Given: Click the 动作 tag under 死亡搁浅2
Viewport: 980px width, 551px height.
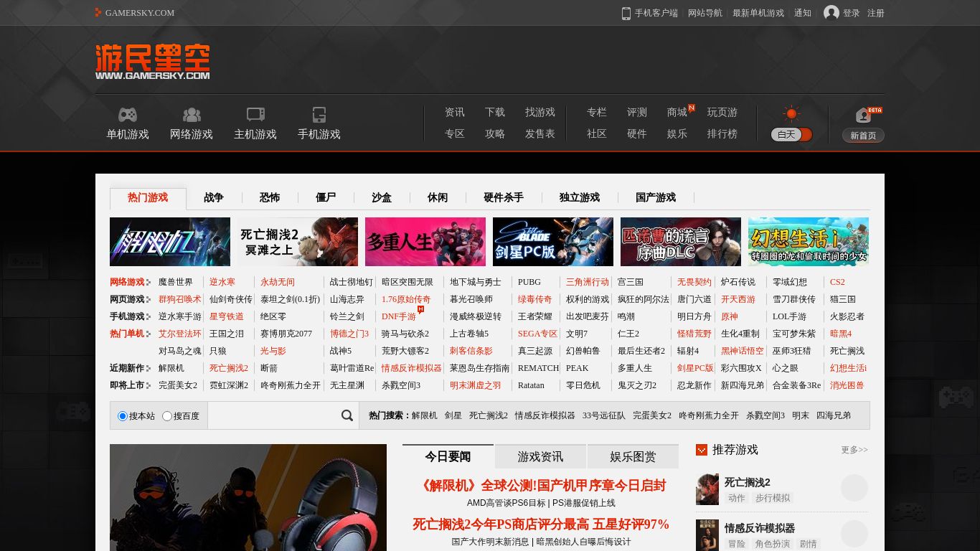Looking at the screenshot, I should pyautogui.click(x=737, y=498).
